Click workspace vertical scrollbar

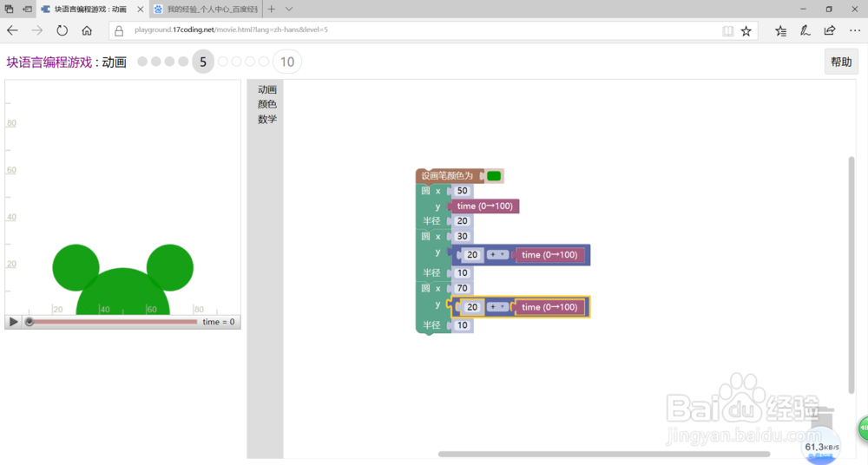pos(852,275)
